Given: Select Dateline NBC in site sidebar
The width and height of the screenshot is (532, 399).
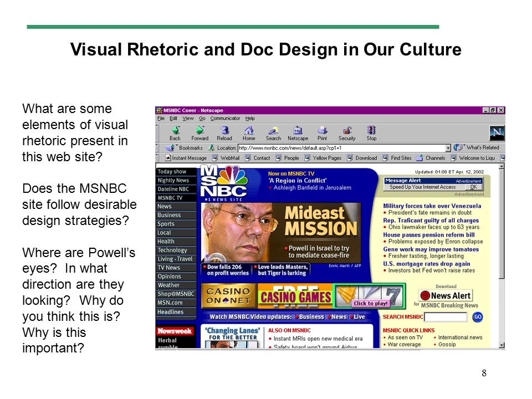Looking at the screenshot, I should pyautogui.click(x=176, y=190).
